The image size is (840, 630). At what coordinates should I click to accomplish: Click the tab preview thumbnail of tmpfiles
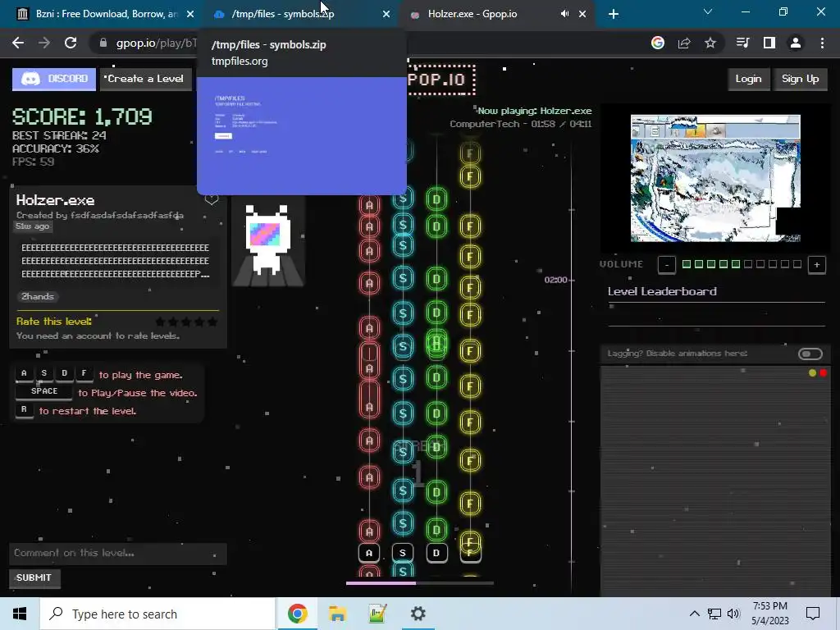302,135
